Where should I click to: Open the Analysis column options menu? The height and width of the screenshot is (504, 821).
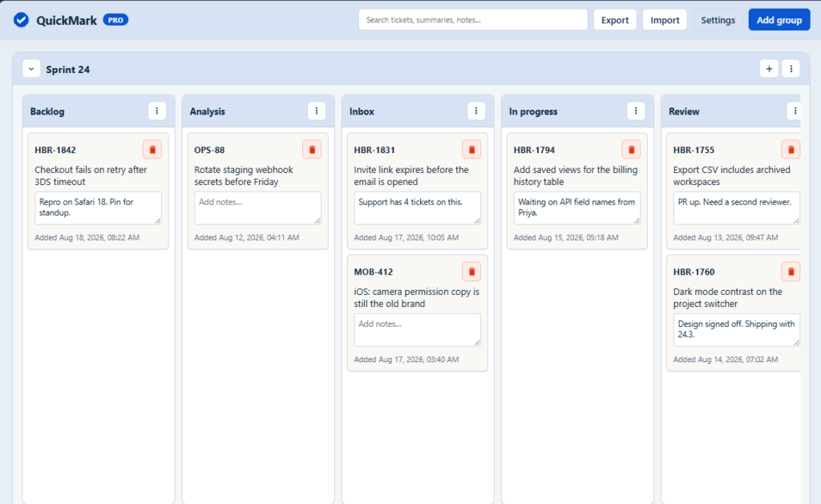317,111
